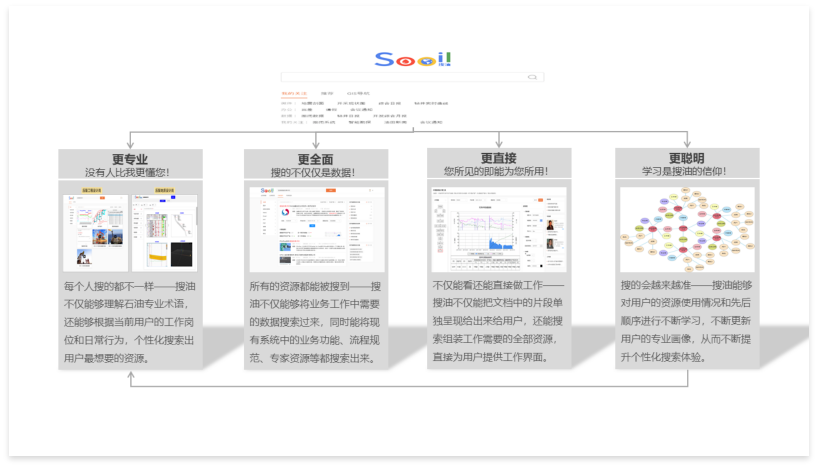This screenshot has width=818, height=468.
Task: Click the Sooil logo above the search bar
Action: pos(413,59)
